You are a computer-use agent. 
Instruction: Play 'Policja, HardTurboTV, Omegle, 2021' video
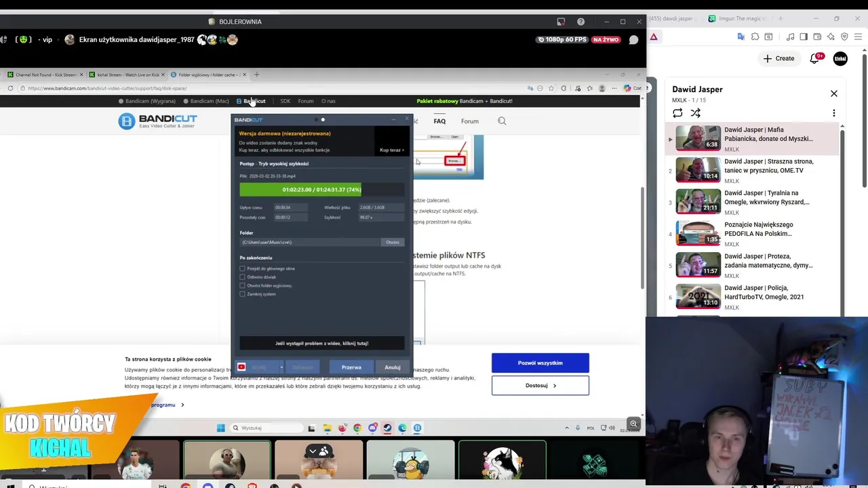pos(753,297)
